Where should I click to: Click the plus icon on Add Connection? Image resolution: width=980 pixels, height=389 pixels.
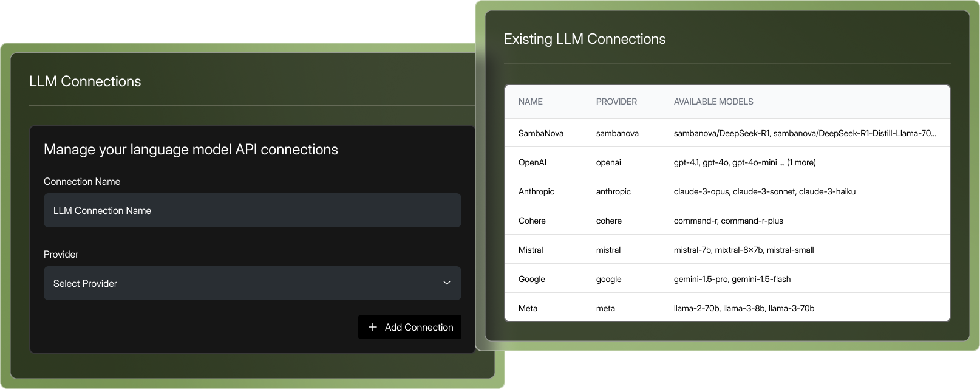tap(373, 327)
